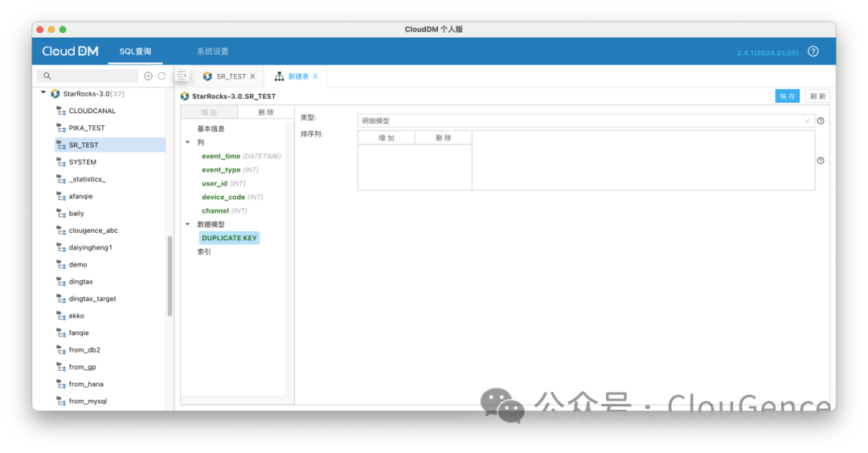Switch to the 新建表 editor tab
868x453 pixels.
[298, 76]
